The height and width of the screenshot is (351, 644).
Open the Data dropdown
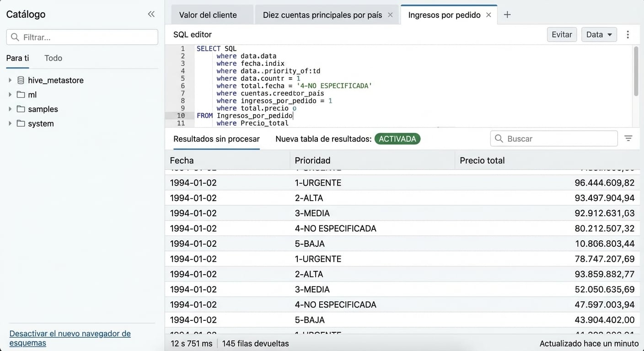point(599,35)
